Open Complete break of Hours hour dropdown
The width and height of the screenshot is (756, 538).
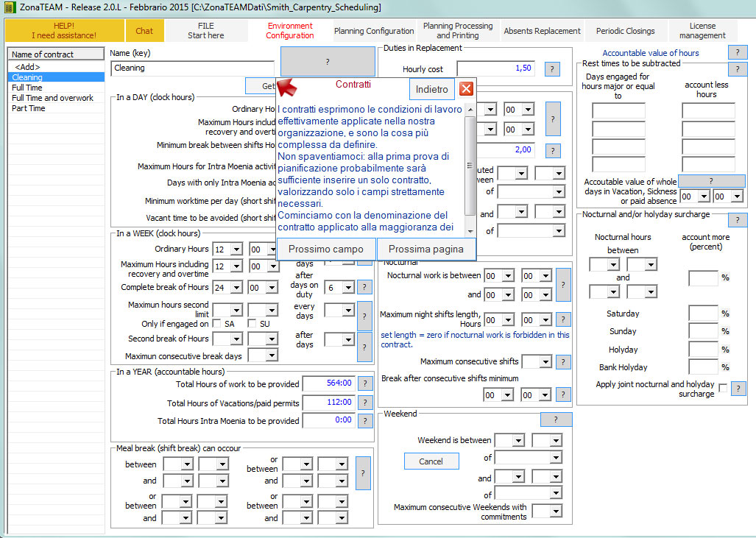(236, 287)
